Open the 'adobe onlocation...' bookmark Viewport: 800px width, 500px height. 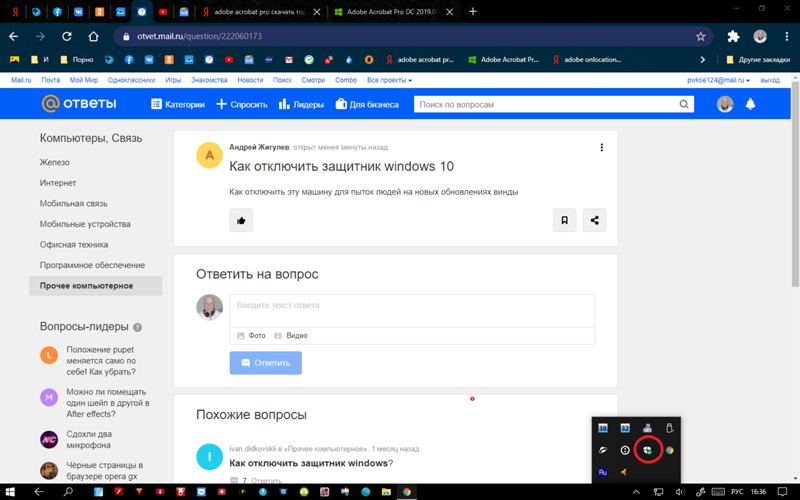[587, 60]
